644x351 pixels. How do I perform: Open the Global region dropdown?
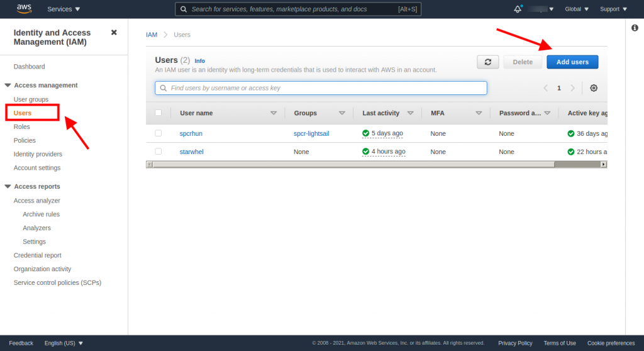[577, 9]
